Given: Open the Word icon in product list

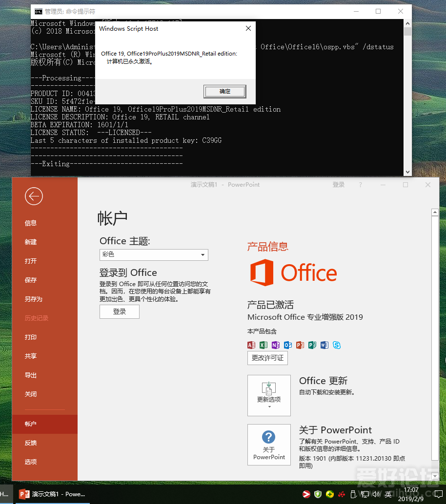Looking at the screenshot, I should [324, 345].
